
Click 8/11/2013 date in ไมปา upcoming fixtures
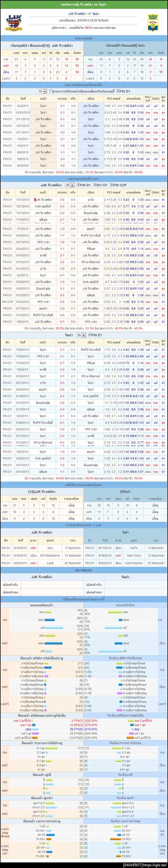[x=105, y=548]
